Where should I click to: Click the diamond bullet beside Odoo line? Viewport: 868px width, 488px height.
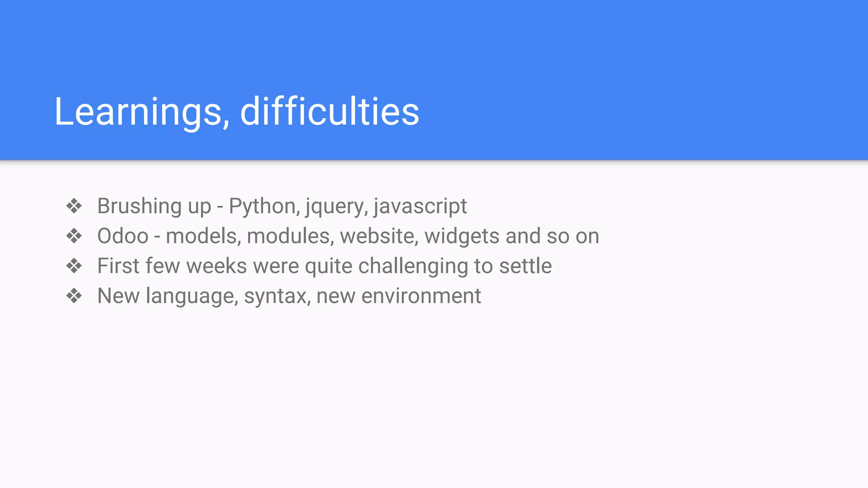click(74, 236)
